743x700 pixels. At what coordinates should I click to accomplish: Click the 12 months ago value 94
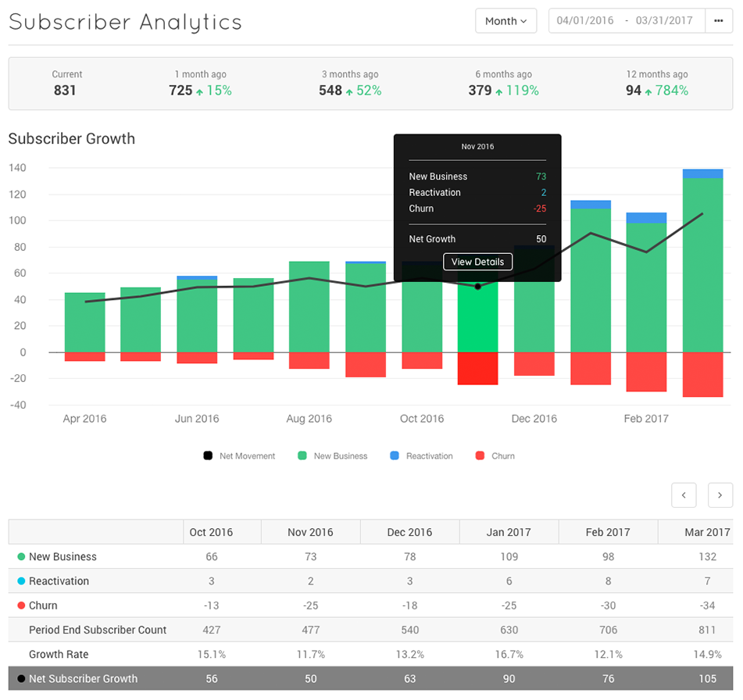(x=634, y=90)
